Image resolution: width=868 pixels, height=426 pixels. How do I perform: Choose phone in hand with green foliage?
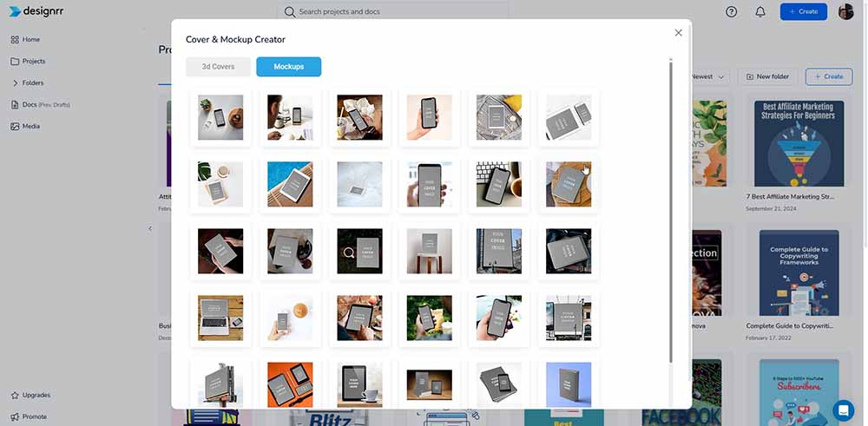click(430, 318)
